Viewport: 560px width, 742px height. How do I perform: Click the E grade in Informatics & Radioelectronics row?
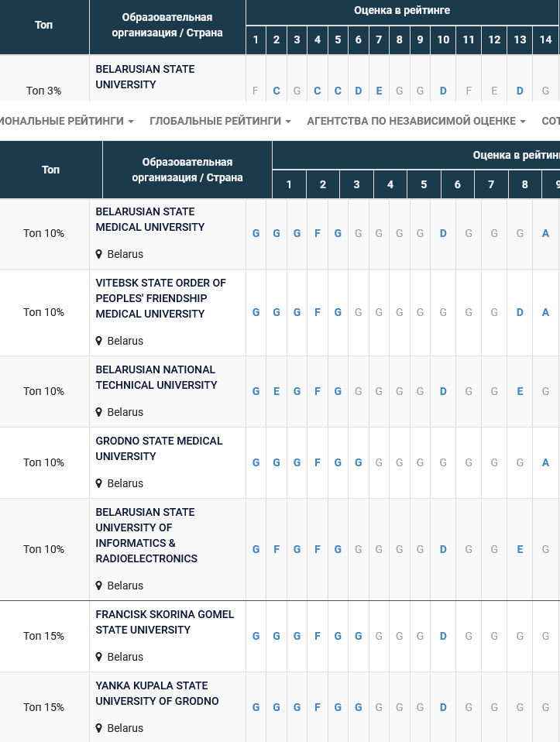click(x=520, y=549)
